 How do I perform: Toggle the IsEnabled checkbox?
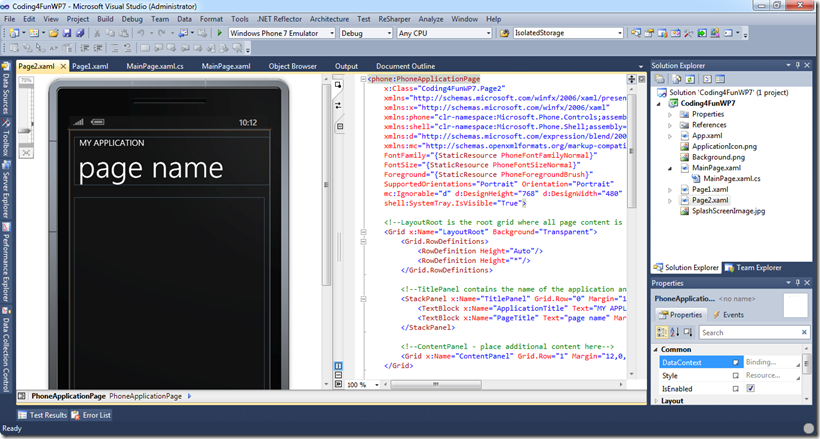tap(750, 388)
